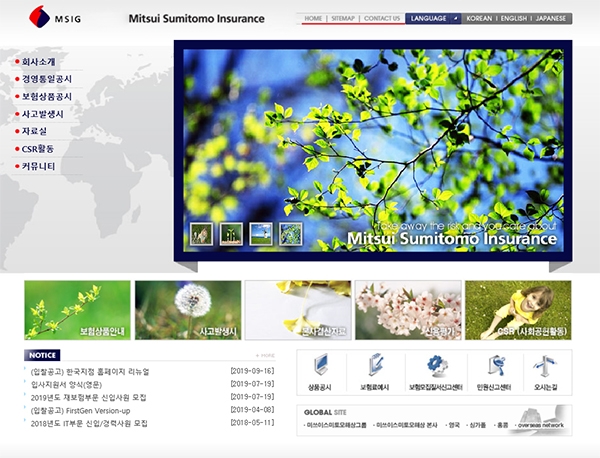Click the date [2019-04-08]
Image resolution: width=600 pixels, height=458 pixels.
[x=253, y=410]
